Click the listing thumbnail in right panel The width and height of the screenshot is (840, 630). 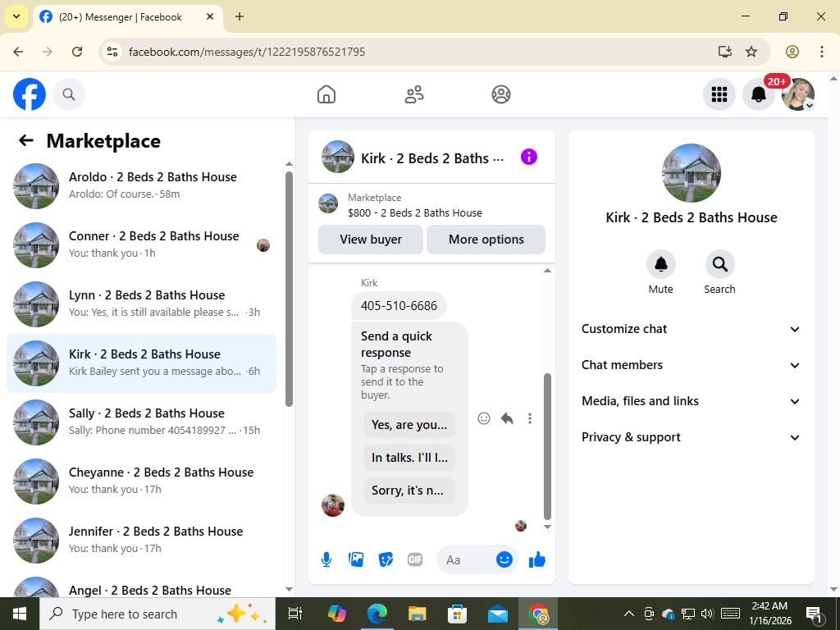[691, 173]
